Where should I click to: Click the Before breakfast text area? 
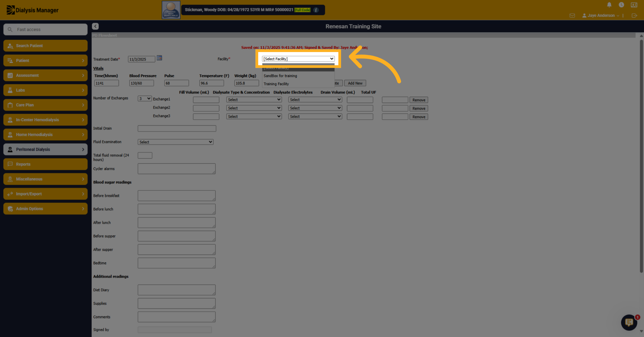coord(177,196)
